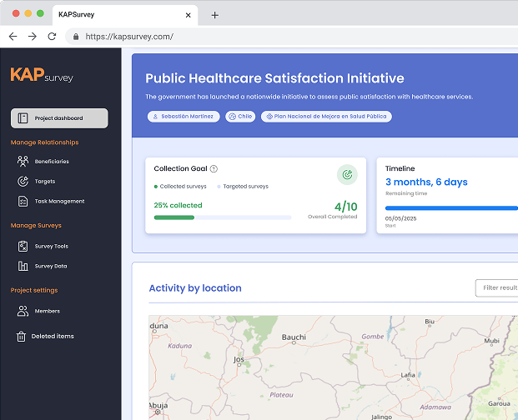Click the Project dashboard notebook icon
Image resolution: width=518 pixels, height=420 pixels.
(23, 118)
